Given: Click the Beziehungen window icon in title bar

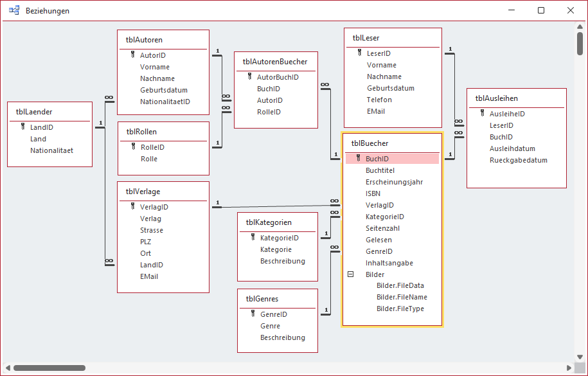Looking at the screenshot, I should [x=13, y=10].
